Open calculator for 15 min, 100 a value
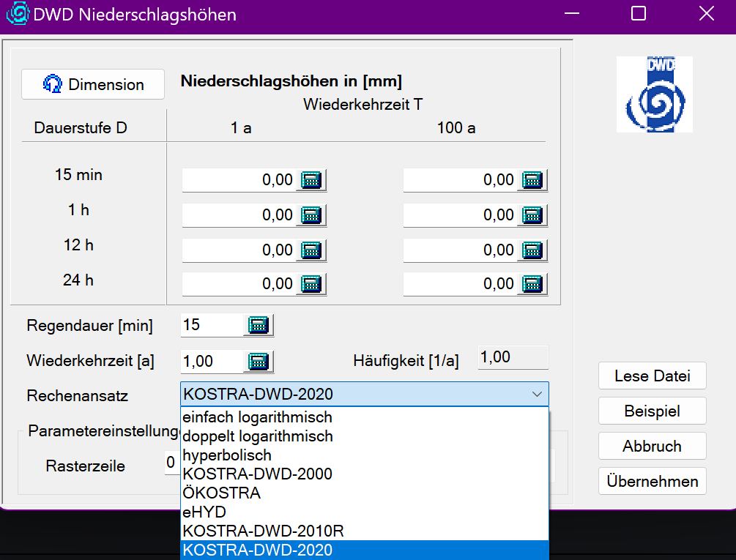Image resolution: width=736 pixels, height=560 pixels. tap(532, 180)
